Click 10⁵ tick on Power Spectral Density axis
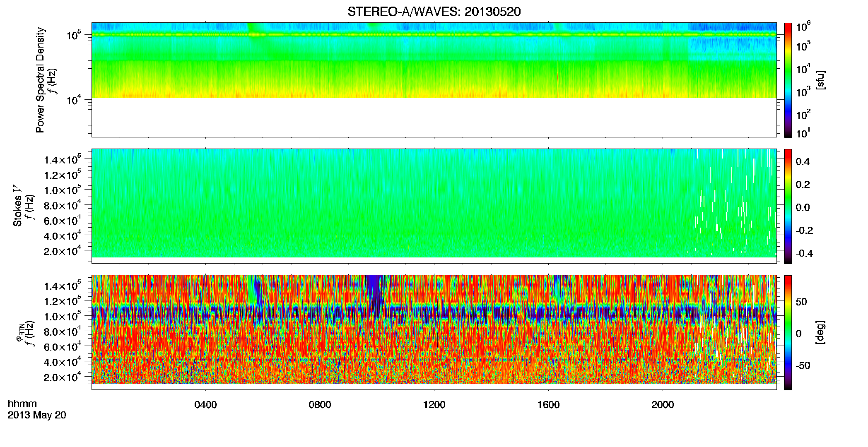 point(73,35)
